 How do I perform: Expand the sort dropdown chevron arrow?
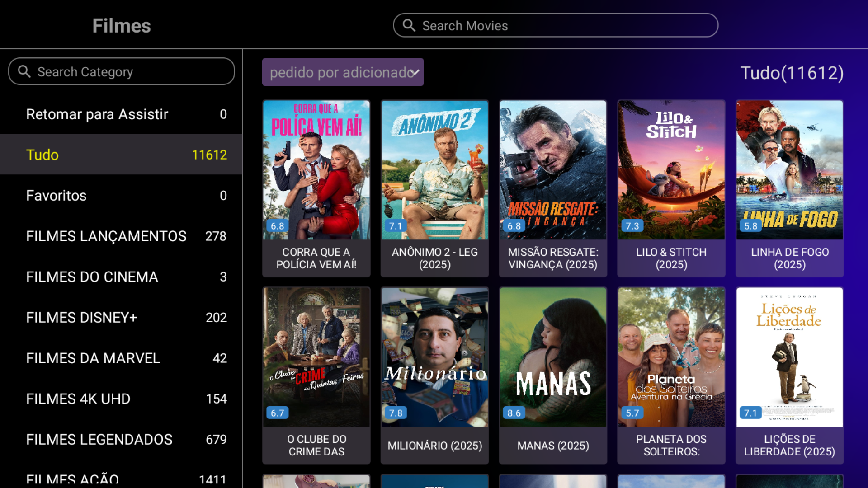[x=415, y=72]
